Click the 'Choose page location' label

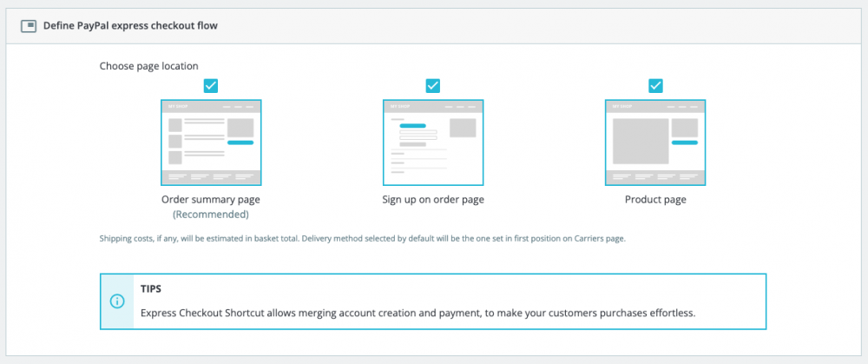coord(149,66)
